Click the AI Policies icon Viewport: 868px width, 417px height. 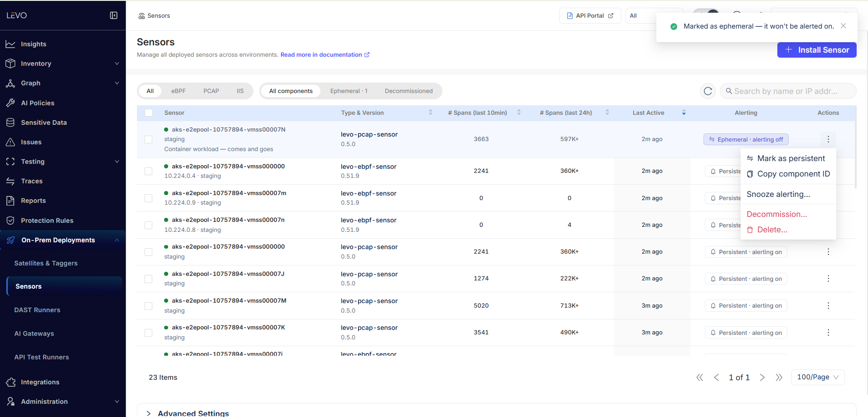[10, 103]
